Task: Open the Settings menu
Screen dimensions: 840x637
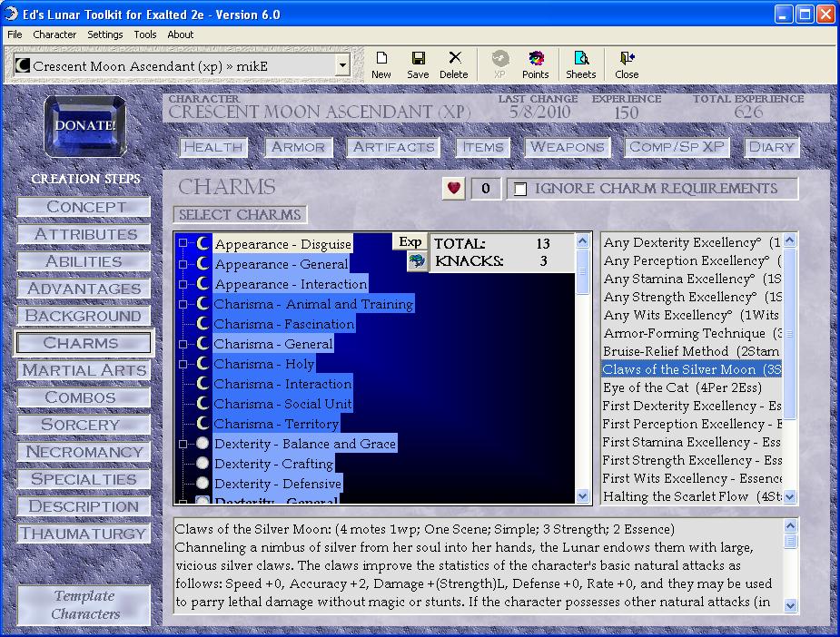Action: (x=105, y=34)
